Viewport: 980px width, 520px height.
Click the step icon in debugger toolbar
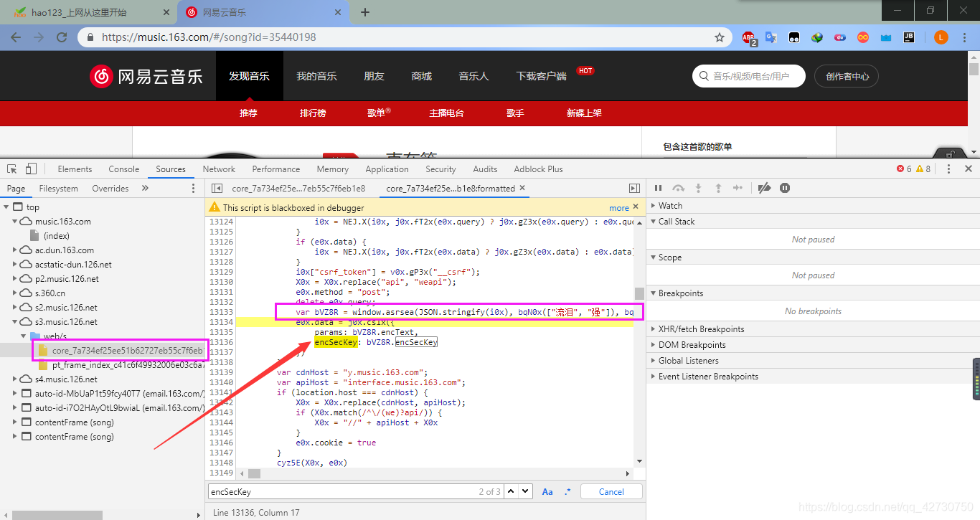point(738,188)
